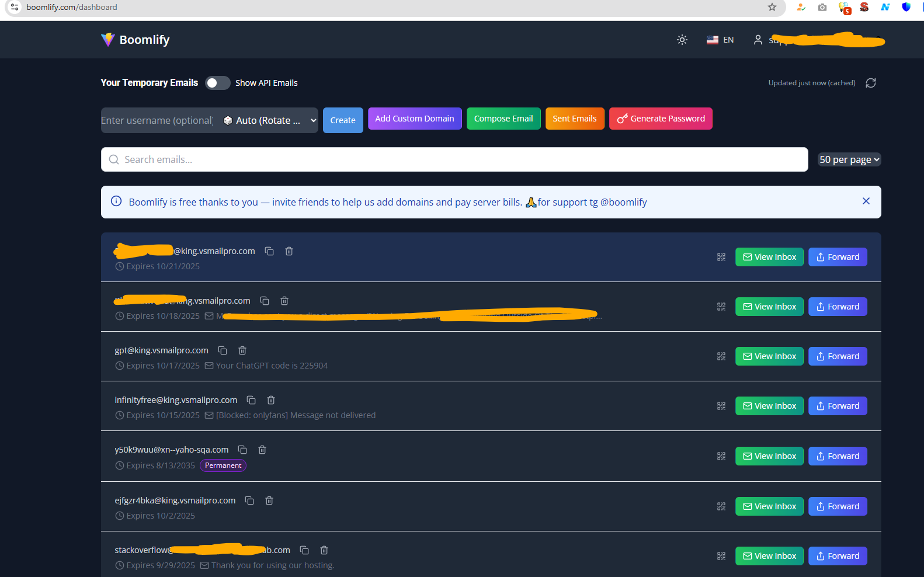Copy the ejfgzr4bka@king.vsmailpro.com address

pos(249,500)
